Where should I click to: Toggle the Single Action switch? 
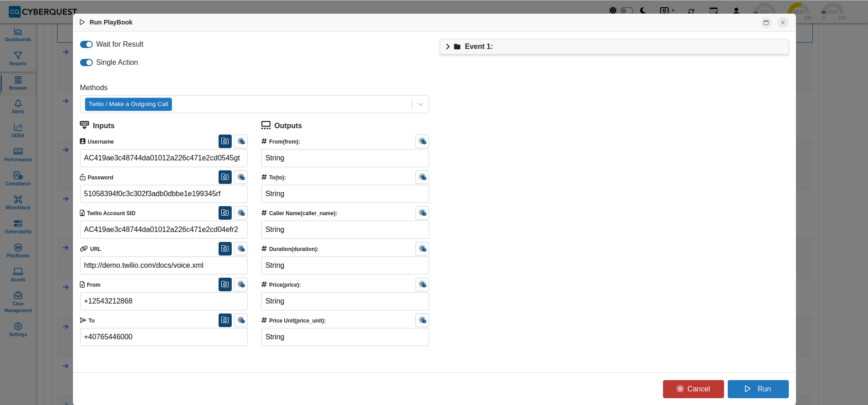click(x=86, y=63)
